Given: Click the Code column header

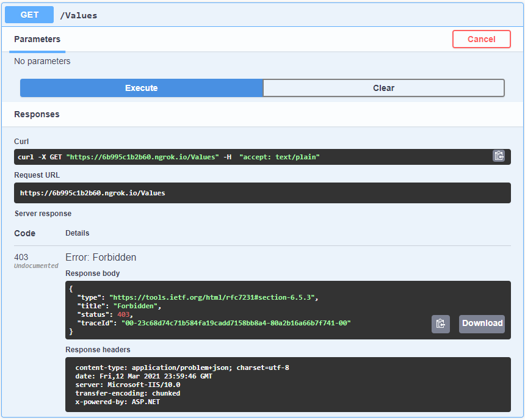Looking at the screenshot, I should pyautogui.click(x=25, y=233).
